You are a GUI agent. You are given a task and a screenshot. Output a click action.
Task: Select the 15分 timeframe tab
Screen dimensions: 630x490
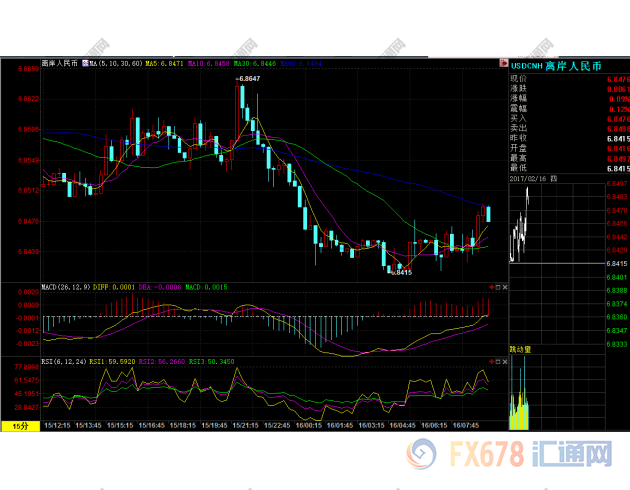coord(20,426)
